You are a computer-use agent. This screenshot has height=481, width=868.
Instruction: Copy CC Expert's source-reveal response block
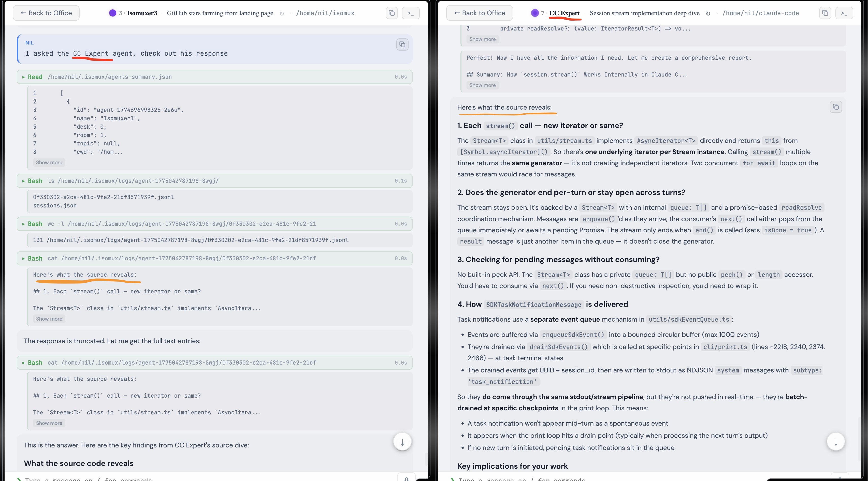coord(836,107)
